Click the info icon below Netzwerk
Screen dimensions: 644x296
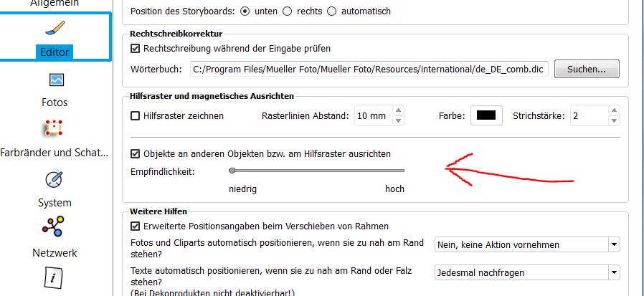pos(55,277)
